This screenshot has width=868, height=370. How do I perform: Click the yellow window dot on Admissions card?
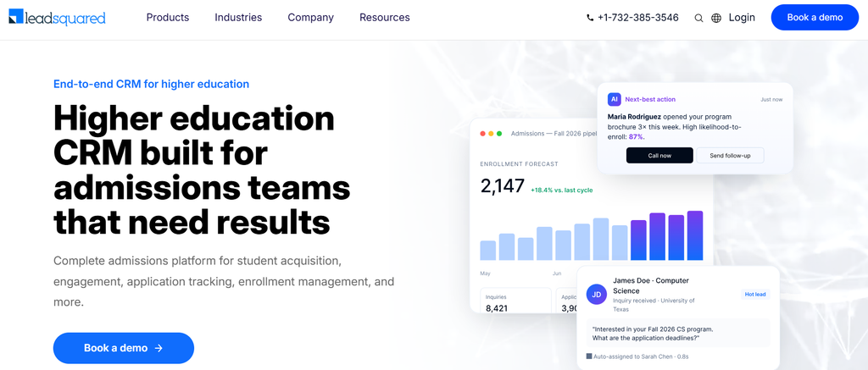coord(491,134)
